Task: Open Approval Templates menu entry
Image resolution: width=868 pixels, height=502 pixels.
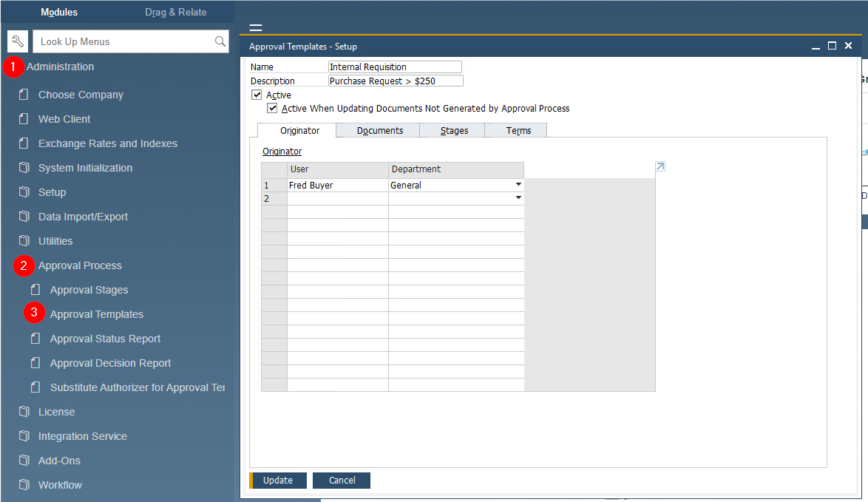Action: (97, 314)
